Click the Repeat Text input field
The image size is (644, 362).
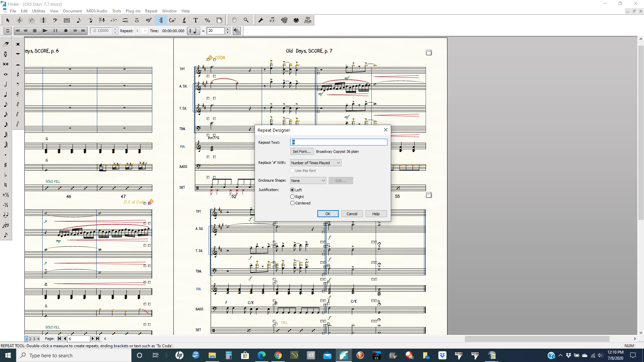(338, 142)
